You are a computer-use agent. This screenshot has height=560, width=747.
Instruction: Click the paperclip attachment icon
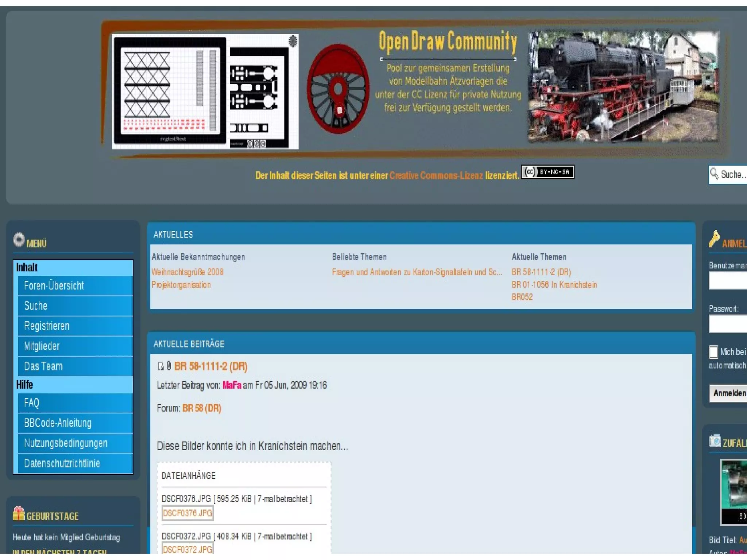(x=169, y=366)
